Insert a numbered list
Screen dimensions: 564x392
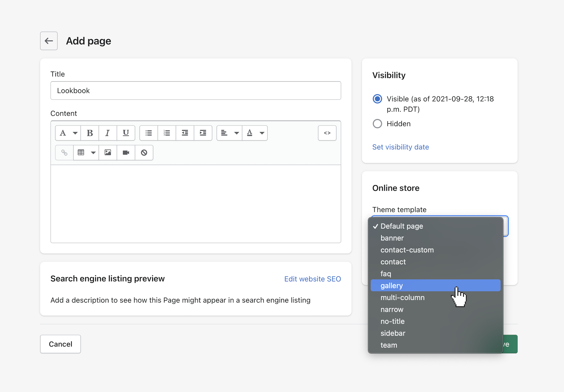tap(167, 133)
